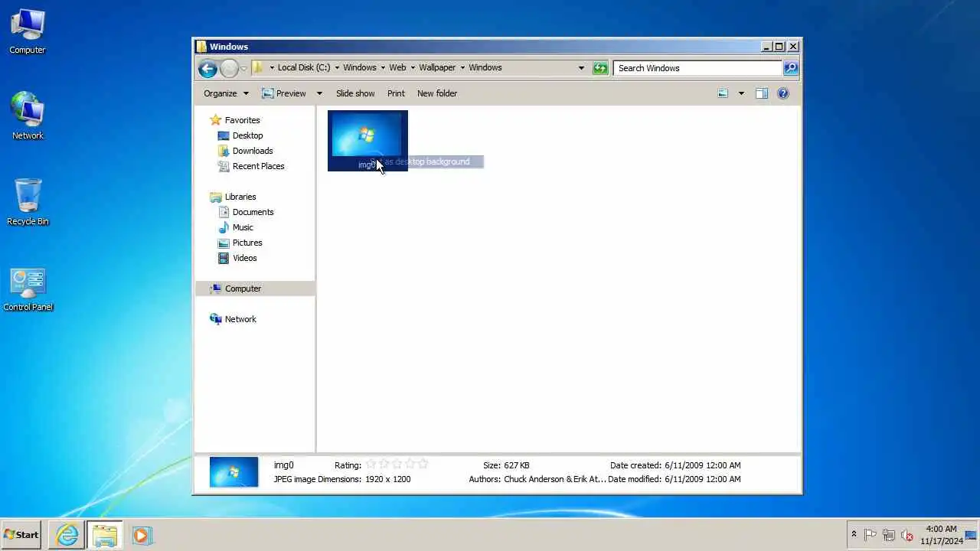The image size is (980, 551).
Task: Click the search magnifier icon
Action: pyautogui.click(x=791, y=68)
